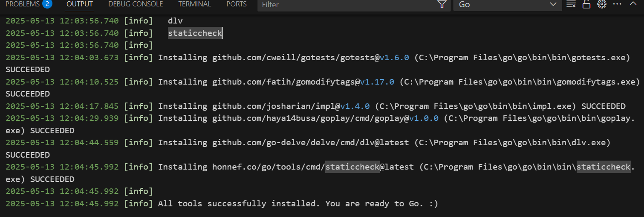The width and height of the screenshot is (644, 217).
Task: Open the gotests v1.6.0 version link
Action: 394,57
